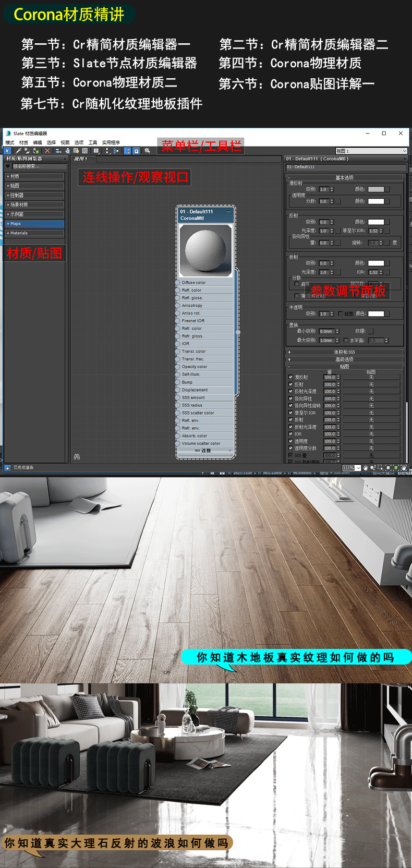Open the 编辑 menu
The width and height of the screenshot is (412, 868).
[38, 142]
